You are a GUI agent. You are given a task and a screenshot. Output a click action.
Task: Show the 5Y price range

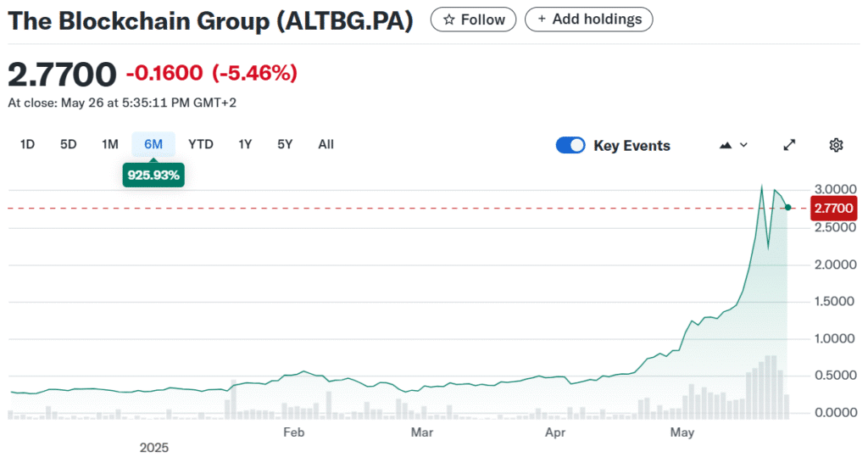285,144
